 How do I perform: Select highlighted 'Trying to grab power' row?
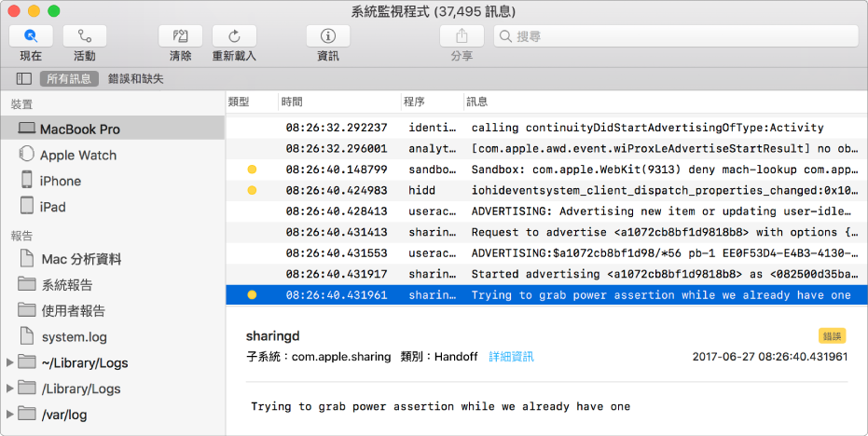click(x=546, y=295)
